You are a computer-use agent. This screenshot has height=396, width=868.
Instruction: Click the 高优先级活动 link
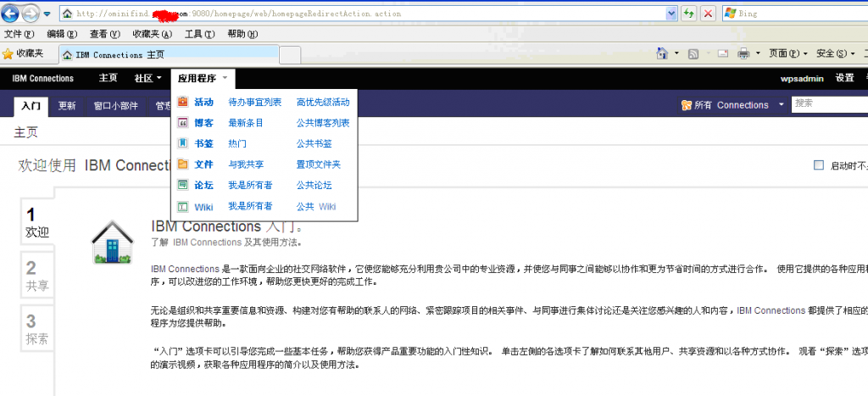click(323, 103)
